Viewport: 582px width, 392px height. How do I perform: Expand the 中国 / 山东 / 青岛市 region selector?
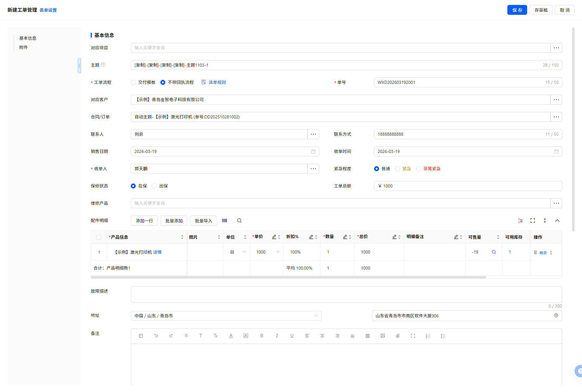pyautogui.click(x=226, y=316)
